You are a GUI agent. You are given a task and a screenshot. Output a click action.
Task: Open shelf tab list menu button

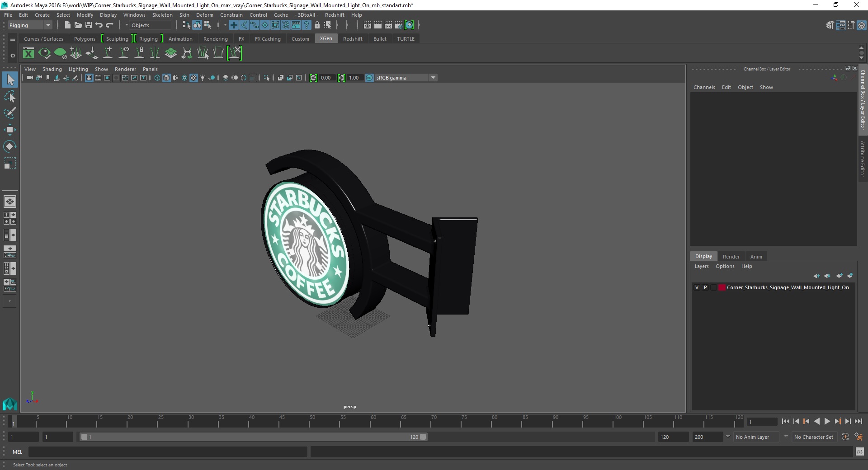tap(13, 39)
